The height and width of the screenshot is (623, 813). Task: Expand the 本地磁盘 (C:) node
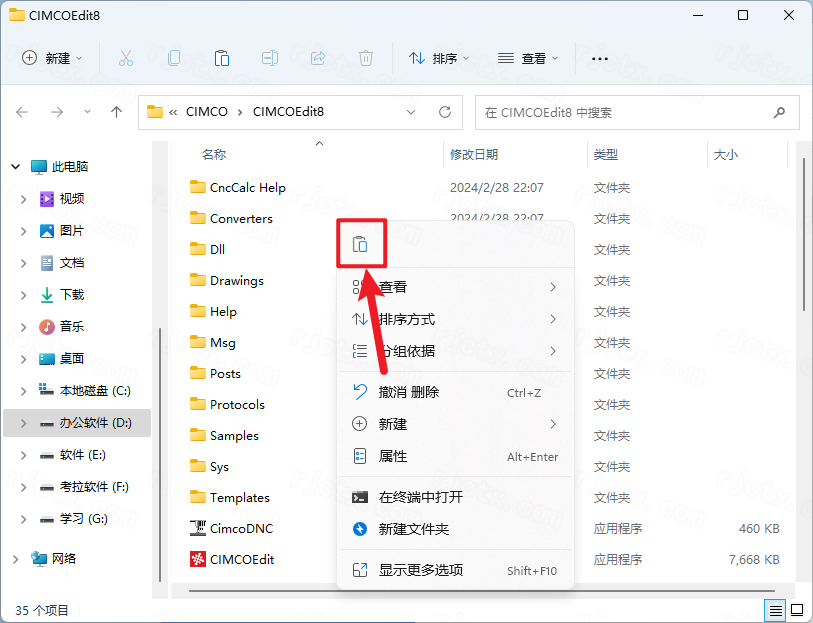click(x=23, y=391)
